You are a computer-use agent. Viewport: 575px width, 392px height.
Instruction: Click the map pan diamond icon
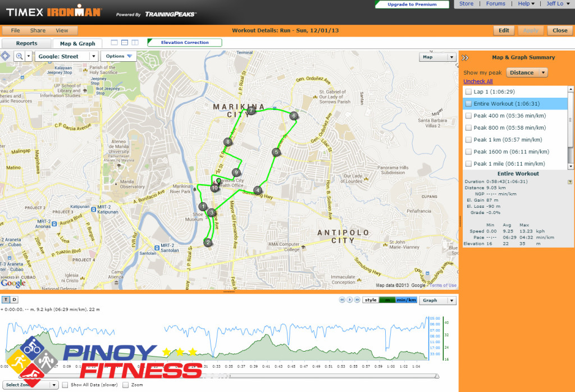click(x=6, y=56)
